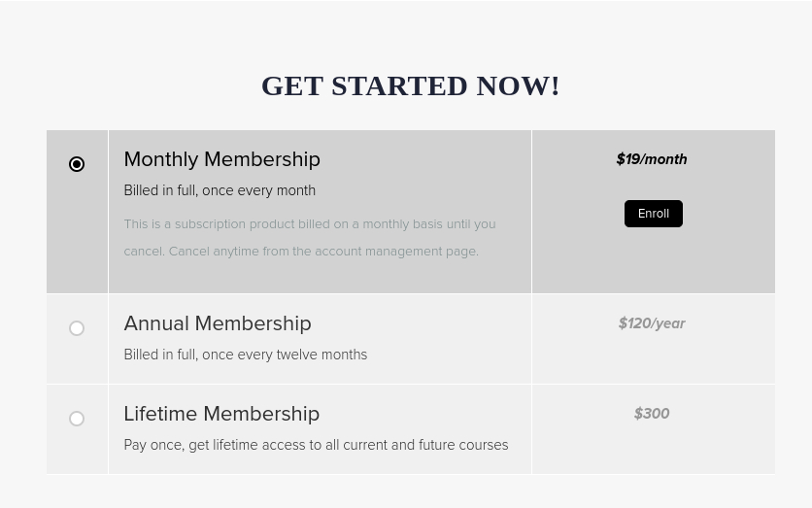
Task: Click the 'Pay once, get lifetime access' description
Action: pos(316,445)
